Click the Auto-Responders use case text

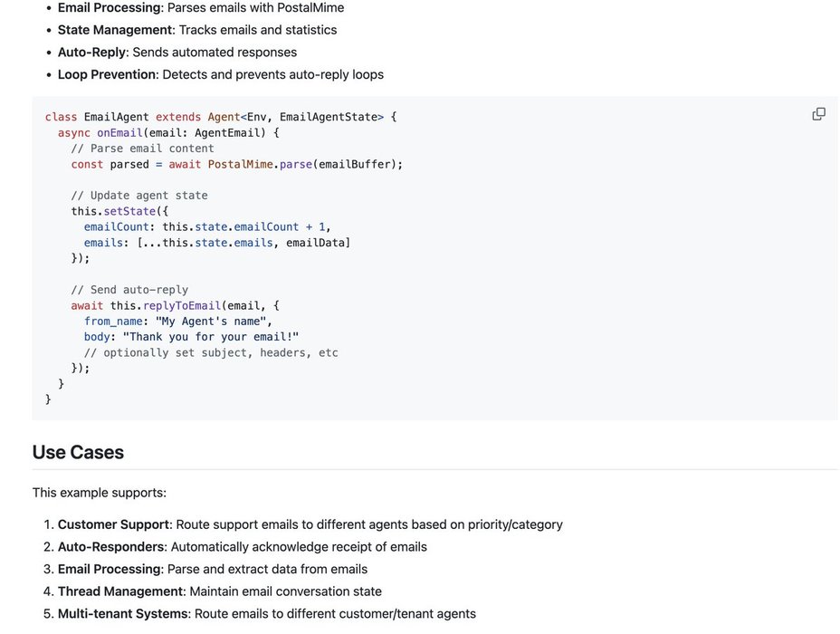(242, 547)
